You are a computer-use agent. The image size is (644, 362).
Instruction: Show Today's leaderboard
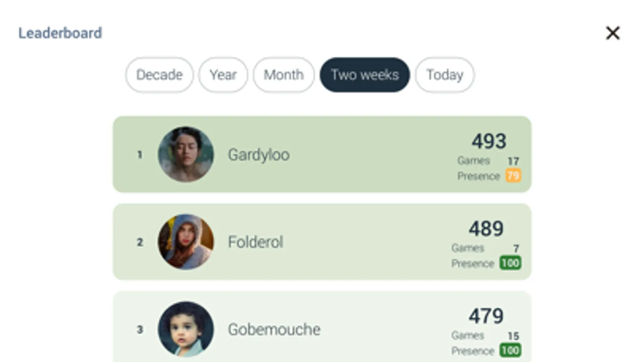(x=445, y=75)
